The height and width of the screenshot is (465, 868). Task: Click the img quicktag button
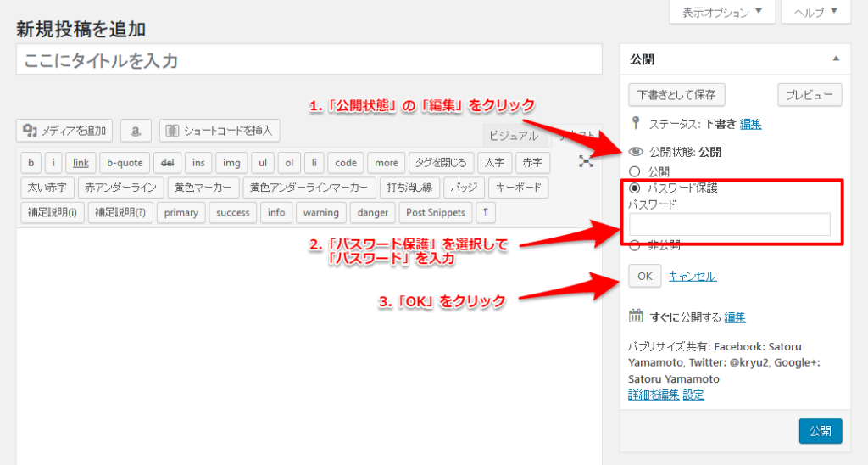click(231, 163)
